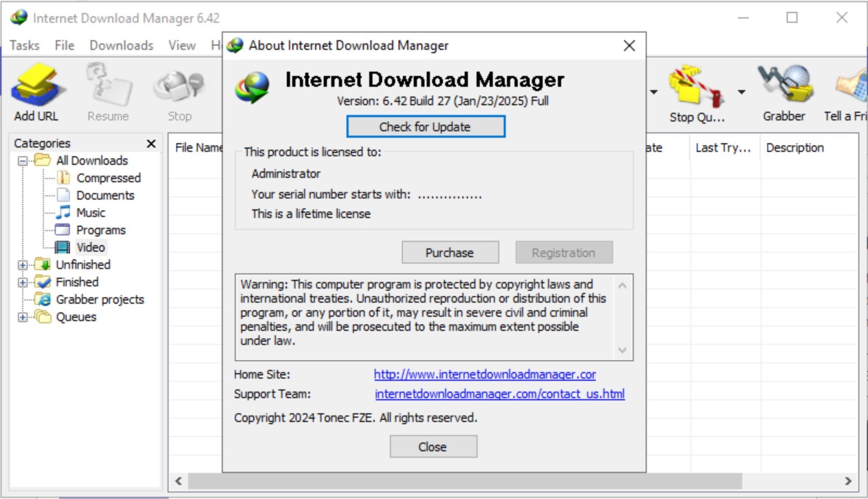This screenshot has height=499, width=868.
Task: Close the Categories panel
Action: (151, 143)
